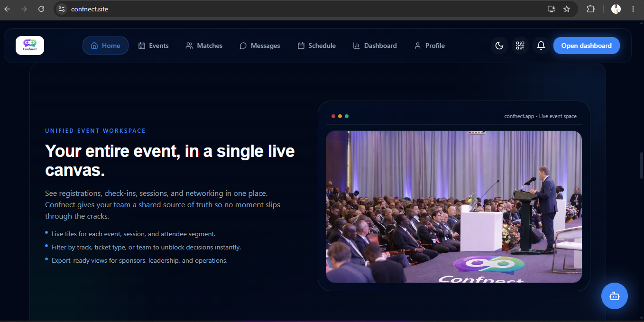
Task: Click the UNIFIED EVENT WORKSPACE label
Action: click(x=95, y=131)
